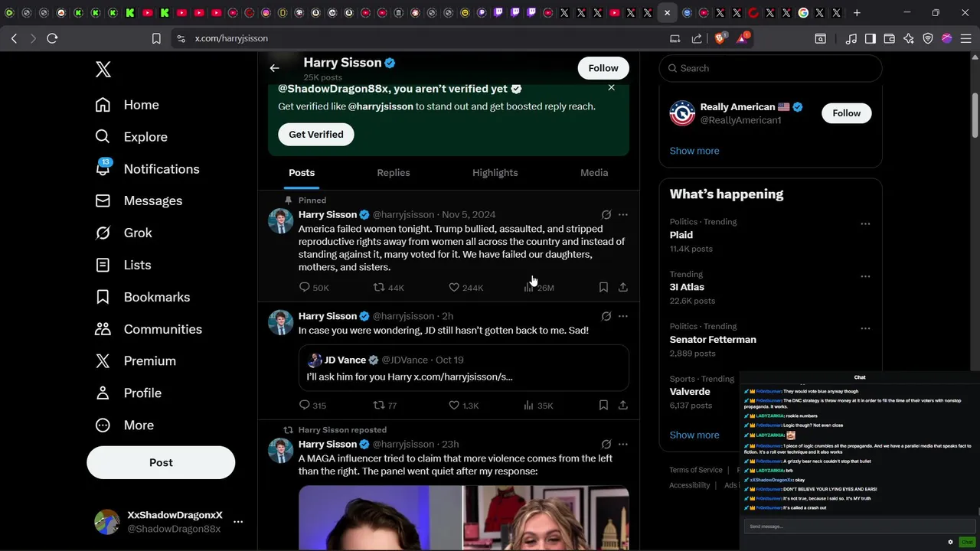Image resolution: width=980 pixels, height=551 pixels.
Task: Bookmark the pinned post
Action: (603, 287)
